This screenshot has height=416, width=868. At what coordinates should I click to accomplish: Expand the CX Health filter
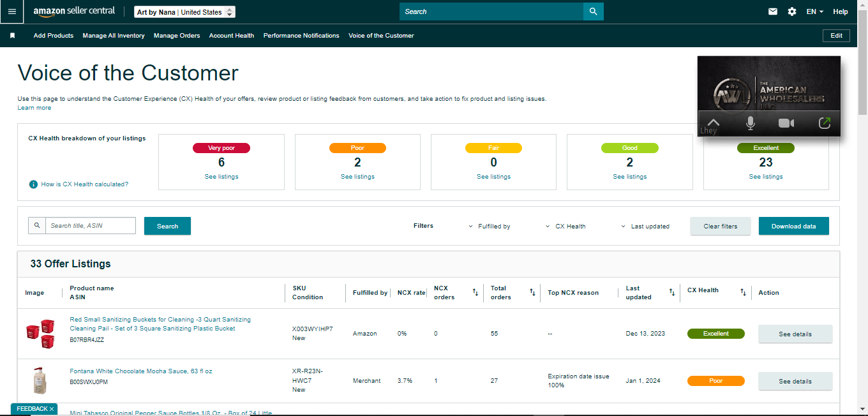[x=566, y=226]
